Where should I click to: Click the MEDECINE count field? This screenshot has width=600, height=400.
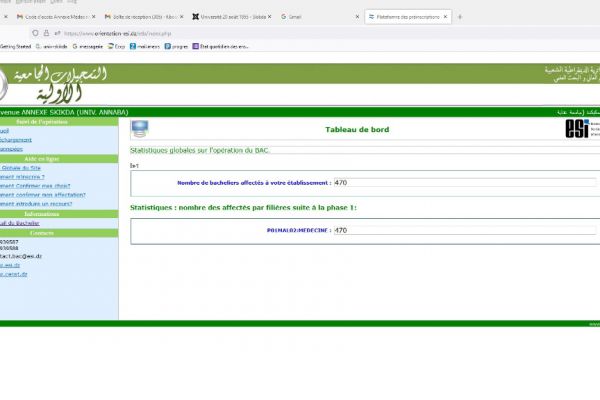pos(464,230)
